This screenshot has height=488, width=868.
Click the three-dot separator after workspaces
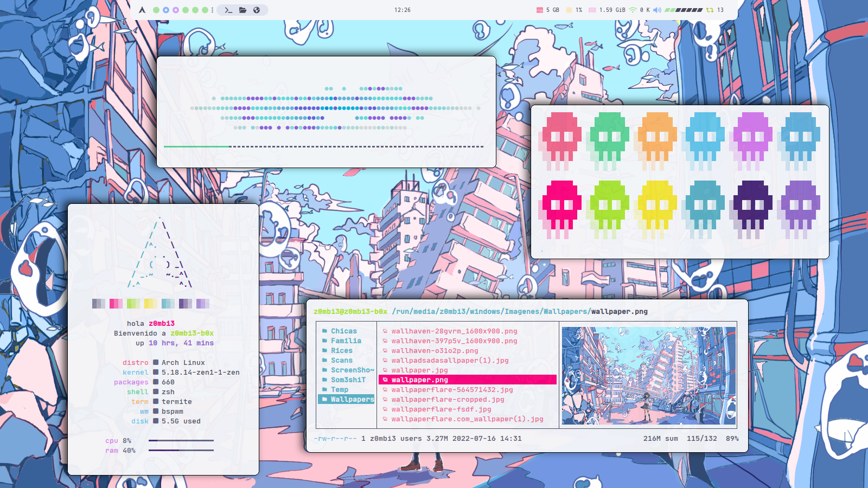212,10
